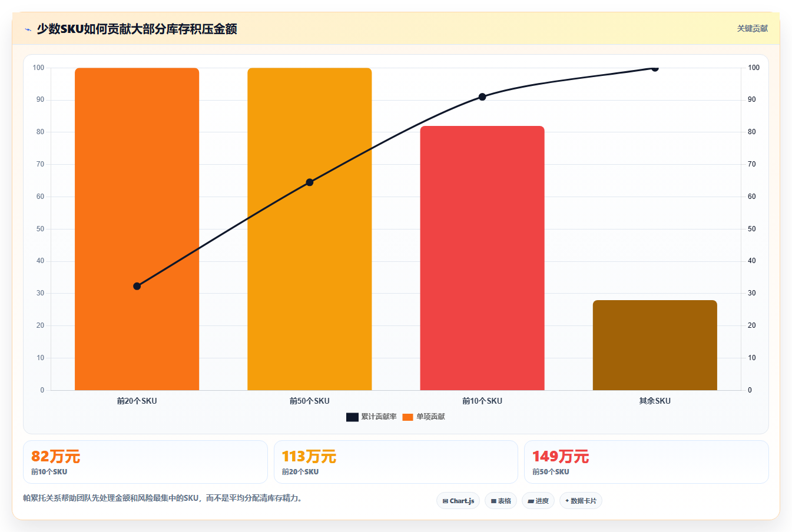792x532 pixels.
Task: Toggle the 单项贡献 legend swatch
Action: pos(408,417)
